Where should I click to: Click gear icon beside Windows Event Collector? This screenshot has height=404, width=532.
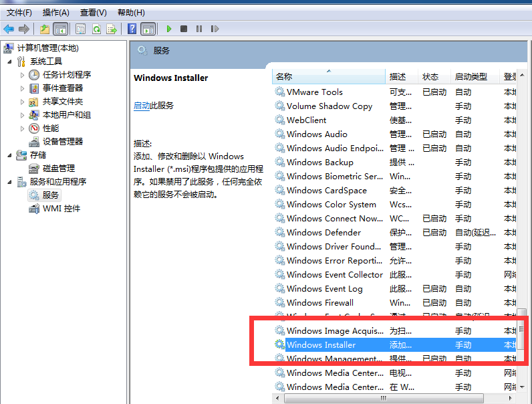tap(279, 274)
